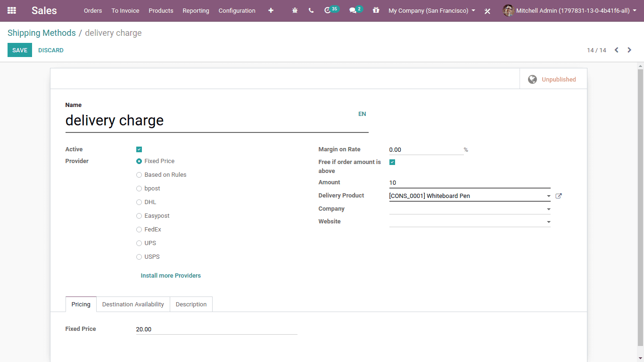Screen dimensions: 644x362
Task: Click the phone VoIP icon
Action: tap(311, 10)
